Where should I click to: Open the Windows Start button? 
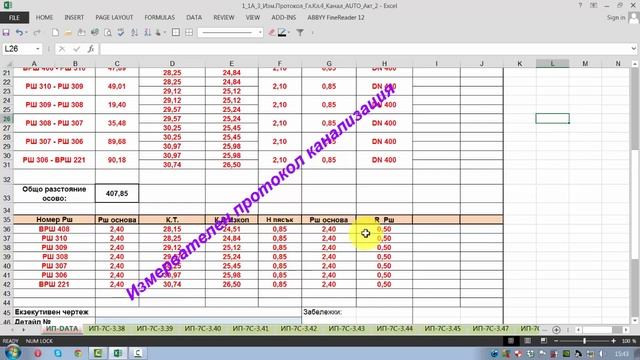tap(13, 353)
